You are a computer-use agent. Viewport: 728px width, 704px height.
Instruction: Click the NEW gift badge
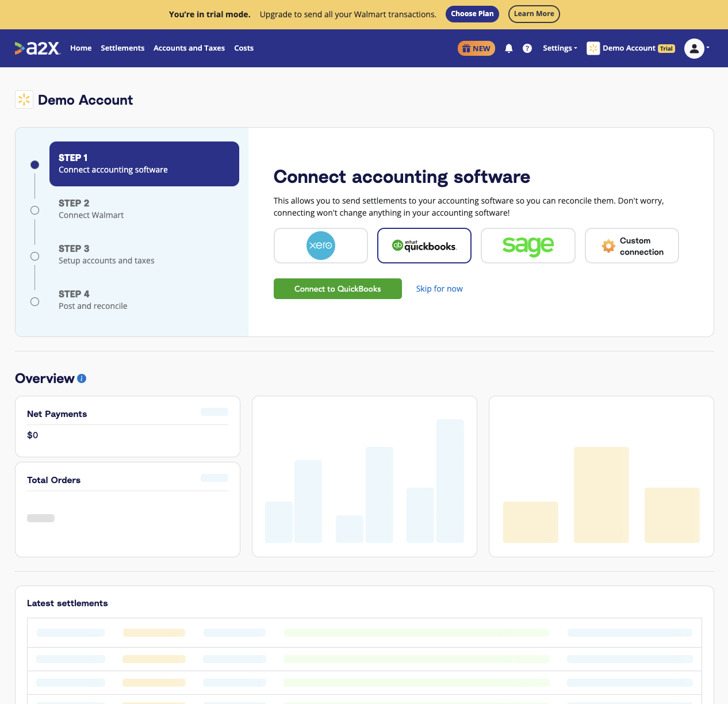[476, 48]
